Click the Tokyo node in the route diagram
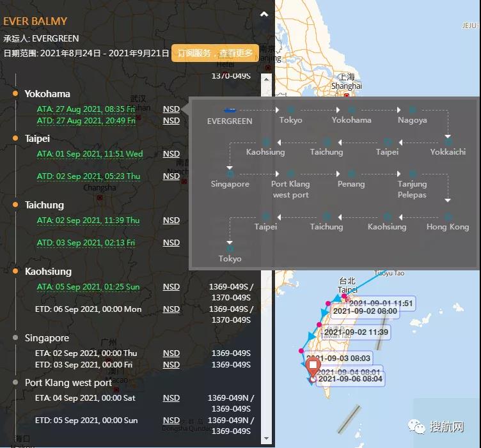The image size is (481, 448). [x=291, y=111]
